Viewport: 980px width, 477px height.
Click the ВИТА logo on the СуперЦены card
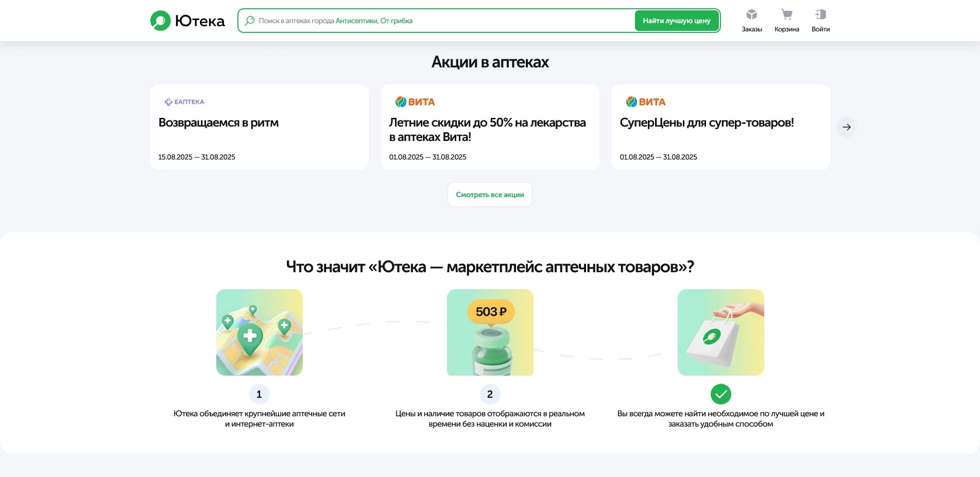coord(645,101)
